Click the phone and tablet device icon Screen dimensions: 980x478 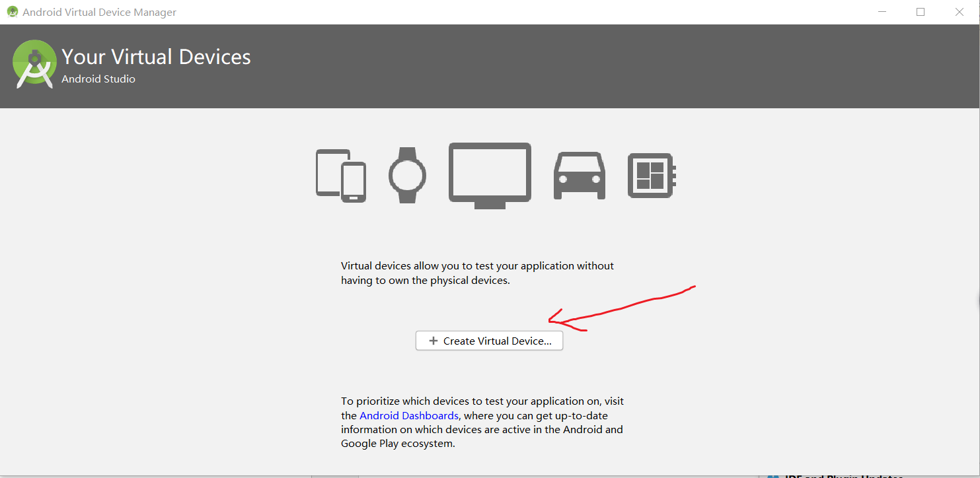341,176
